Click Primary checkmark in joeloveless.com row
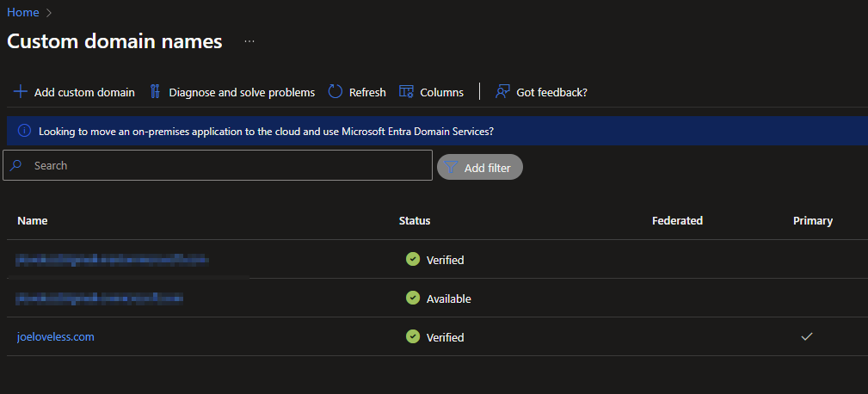Image resolution: width=868 pixels, height=394 pixels. (x=806, y=337)
